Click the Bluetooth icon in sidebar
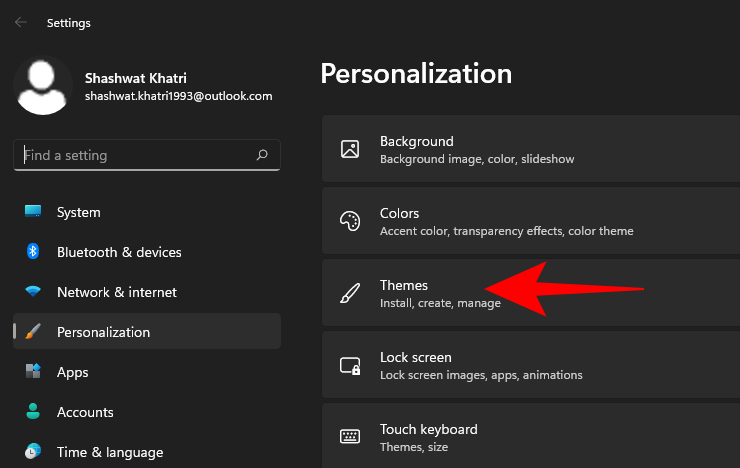The image size is (740, 468). tap(33, 252)
